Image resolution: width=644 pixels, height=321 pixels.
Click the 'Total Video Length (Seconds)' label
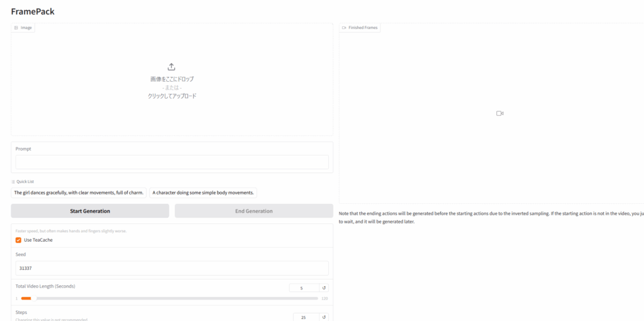45,286
